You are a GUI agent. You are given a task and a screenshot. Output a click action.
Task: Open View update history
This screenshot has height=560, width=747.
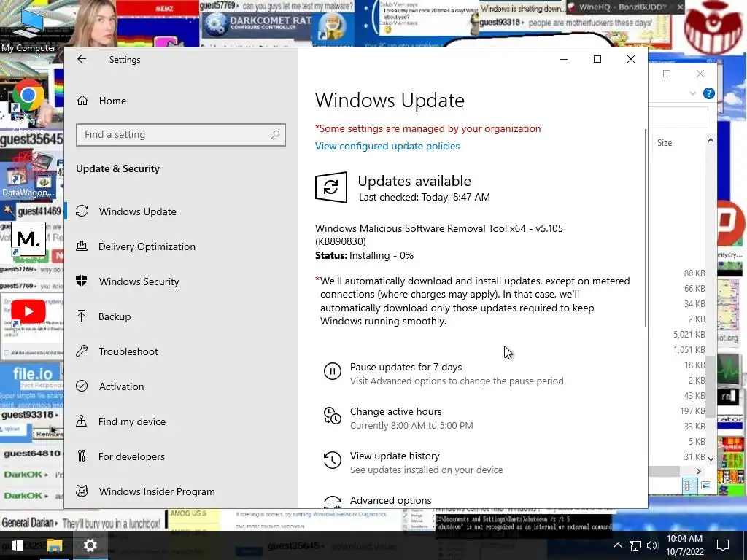pyautogui.click(x=395, y=456)
